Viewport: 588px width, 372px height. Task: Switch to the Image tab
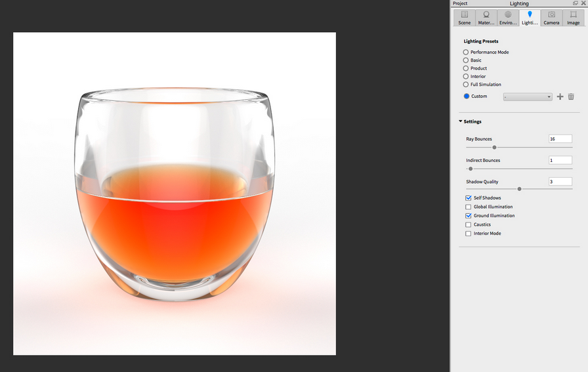(573, 17)
